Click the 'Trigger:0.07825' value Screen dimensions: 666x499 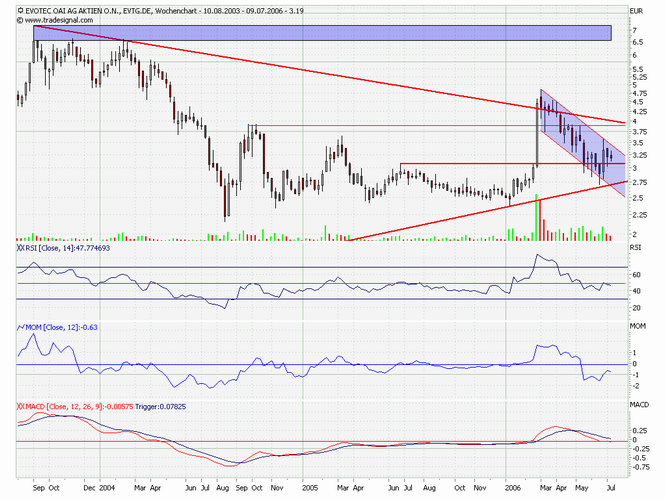tap(161, 407)
